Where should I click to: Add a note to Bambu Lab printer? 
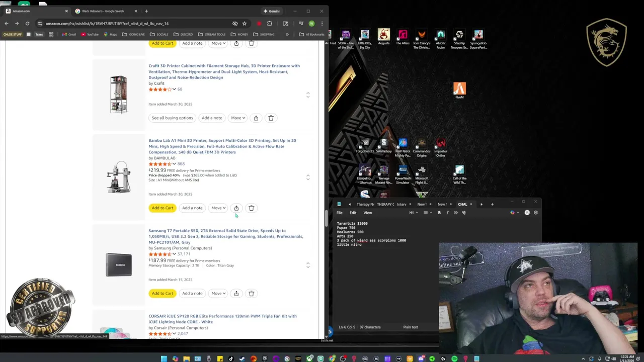click(x=192, y=208)
